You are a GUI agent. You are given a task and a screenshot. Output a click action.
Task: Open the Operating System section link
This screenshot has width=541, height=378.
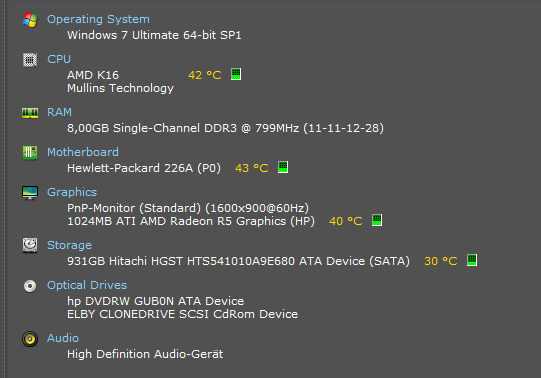pyautogui.click(x=98, y=19)
